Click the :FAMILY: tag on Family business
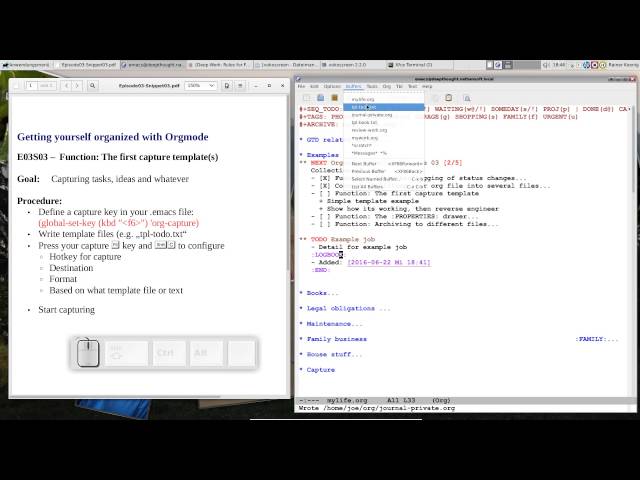This screenshot has width=640, height=480. (591, 339)
